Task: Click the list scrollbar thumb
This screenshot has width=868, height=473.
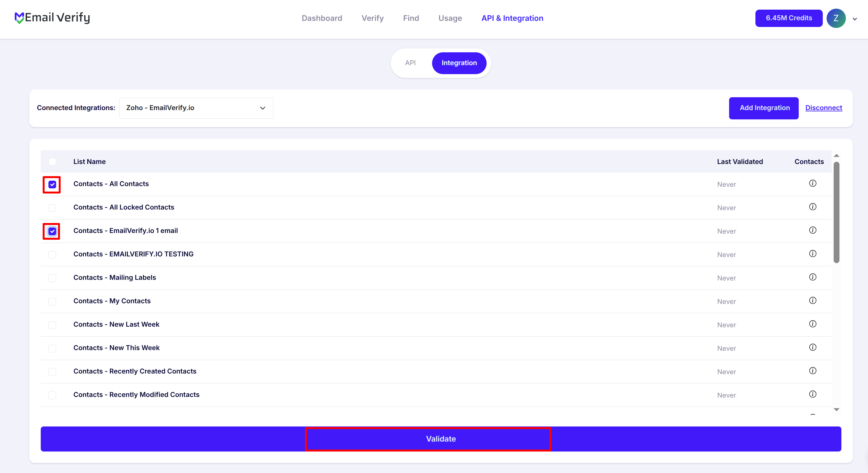Action: tap(836, 212)
